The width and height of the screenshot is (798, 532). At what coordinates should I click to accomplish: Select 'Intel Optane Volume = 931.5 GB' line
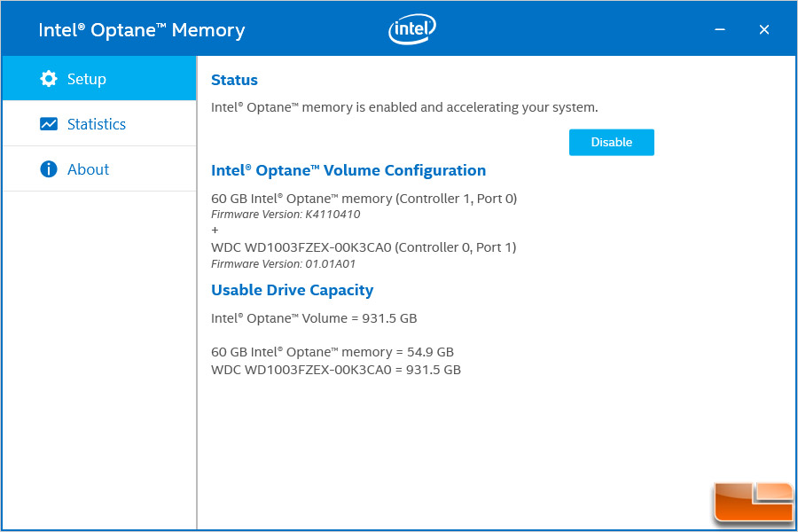[x=314, y=318]
